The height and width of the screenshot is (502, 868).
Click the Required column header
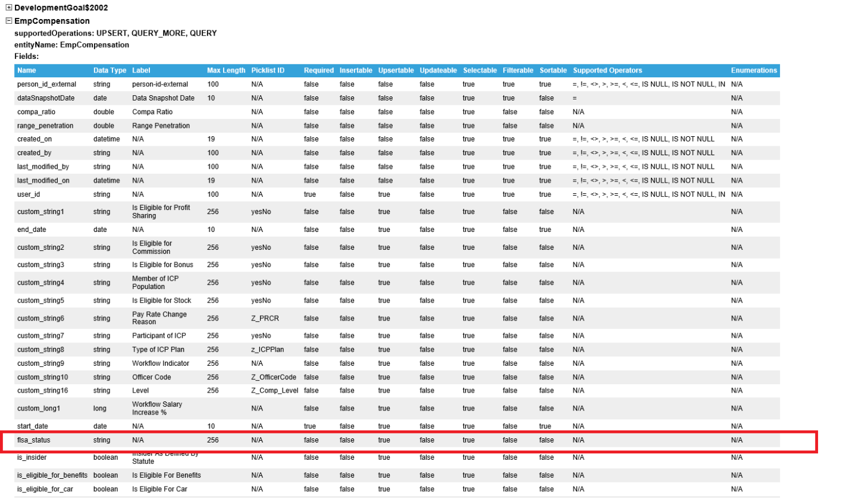pyautogui.click(x=319, y=70)
